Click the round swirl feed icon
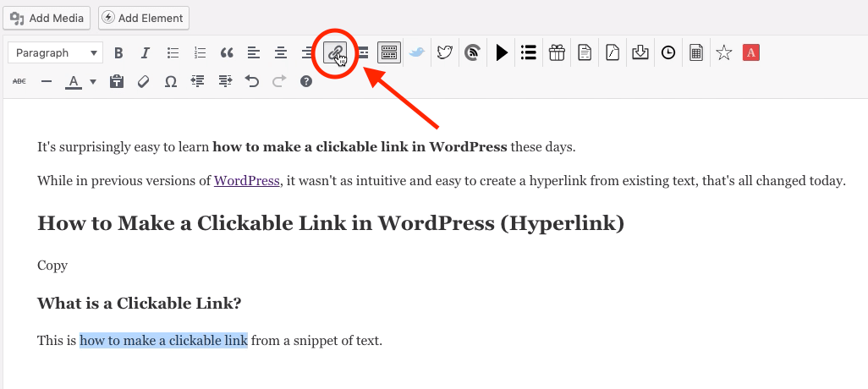This screenshot has width=868, height=389. click(x=472, y=53)
